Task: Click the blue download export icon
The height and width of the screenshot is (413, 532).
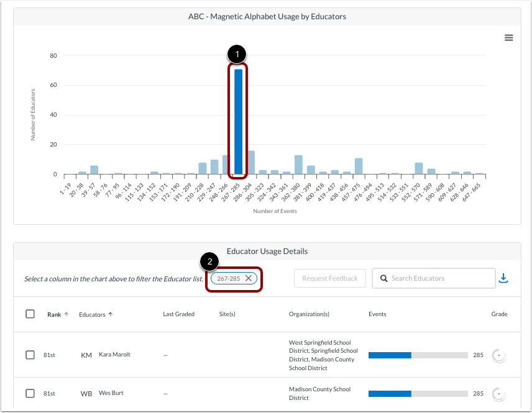Action: point(504,278)
